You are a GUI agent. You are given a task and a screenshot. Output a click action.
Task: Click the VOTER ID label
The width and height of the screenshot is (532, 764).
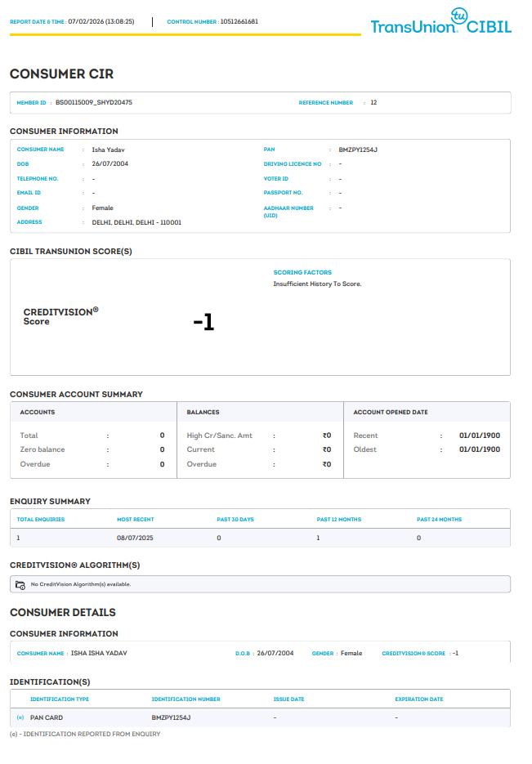pyautogui.click(x=275, y=179)
